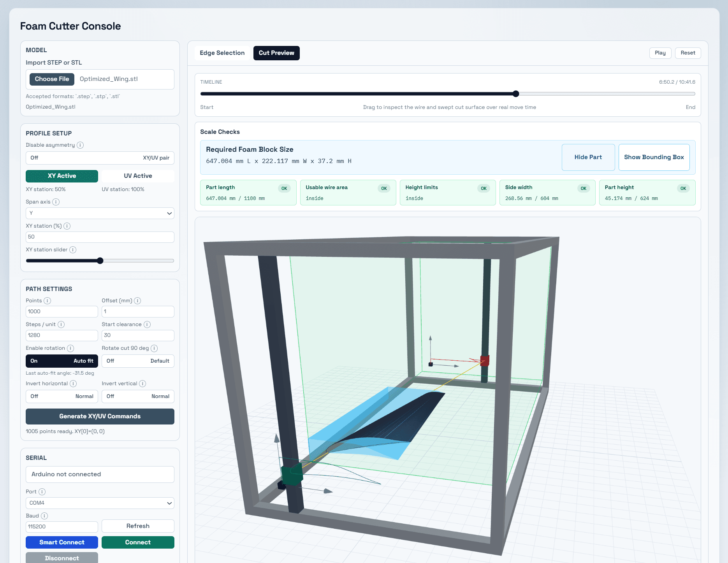Click Generate XY/UV Commands
This screenshot has width=728, height=563.
100,416
